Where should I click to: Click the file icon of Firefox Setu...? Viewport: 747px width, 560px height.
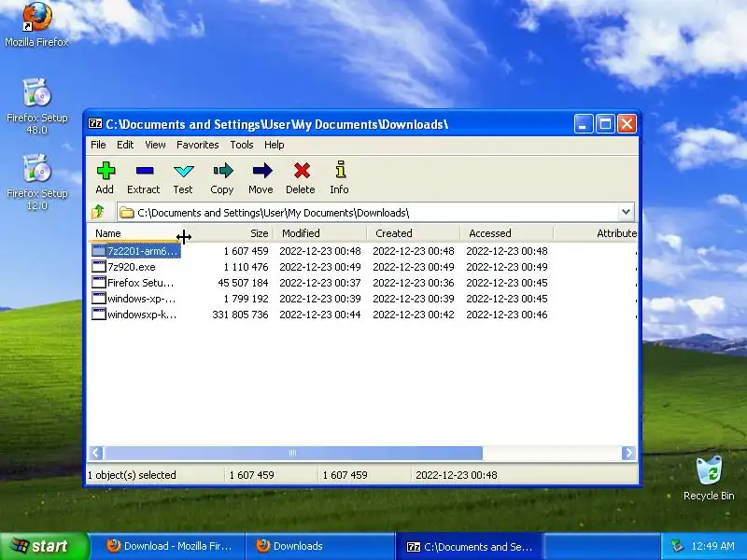point(99,283)
